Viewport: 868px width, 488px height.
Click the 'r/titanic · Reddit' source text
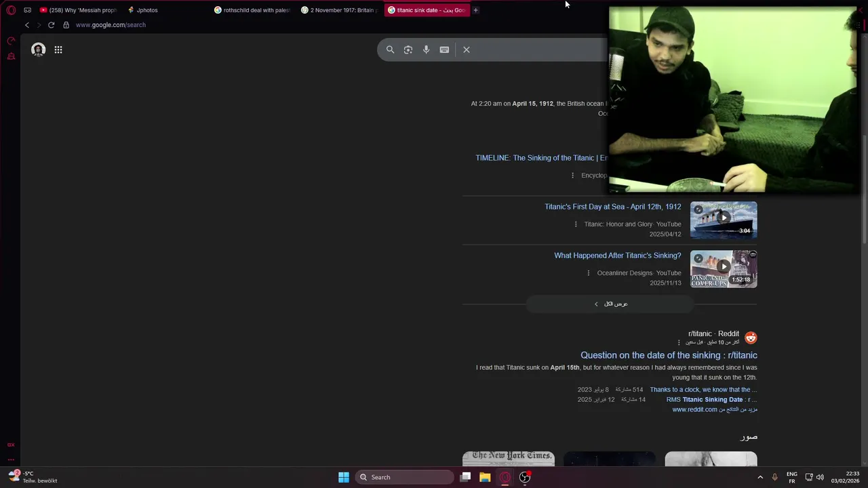pos(713,333)
